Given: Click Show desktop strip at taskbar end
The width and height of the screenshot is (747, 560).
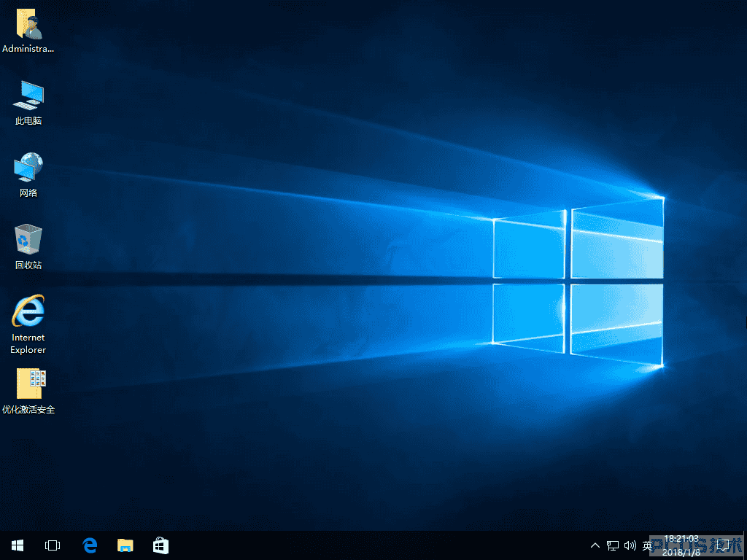Looking at the screenshot, I should (745, 545).
